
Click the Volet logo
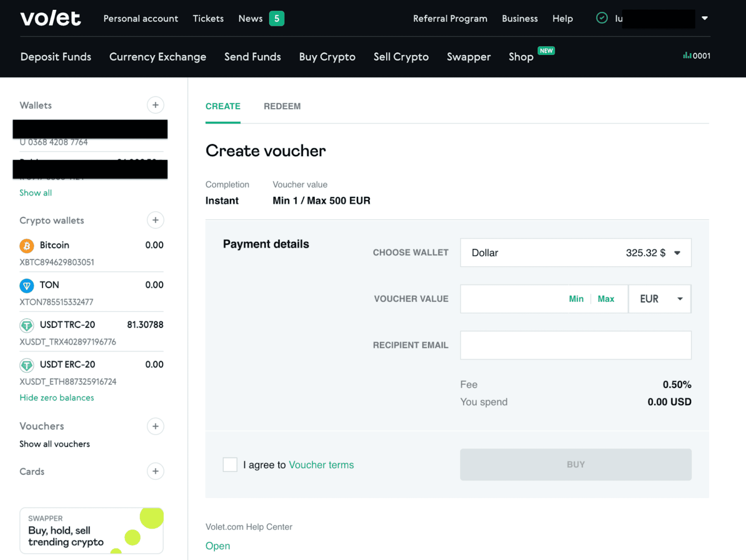50,18
